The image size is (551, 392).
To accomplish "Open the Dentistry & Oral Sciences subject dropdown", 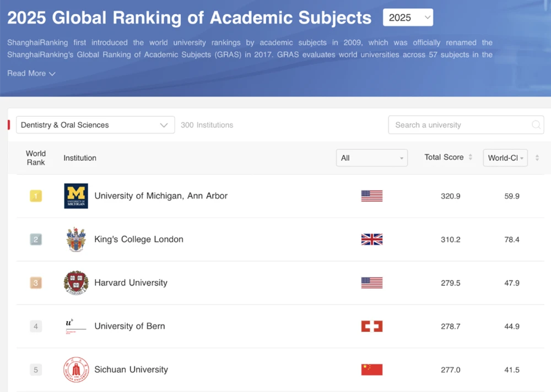I will coord(95,125).
